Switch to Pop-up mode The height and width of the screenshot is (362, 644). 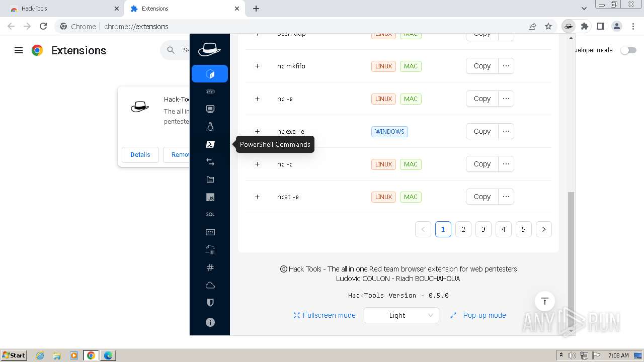point(478,315)
